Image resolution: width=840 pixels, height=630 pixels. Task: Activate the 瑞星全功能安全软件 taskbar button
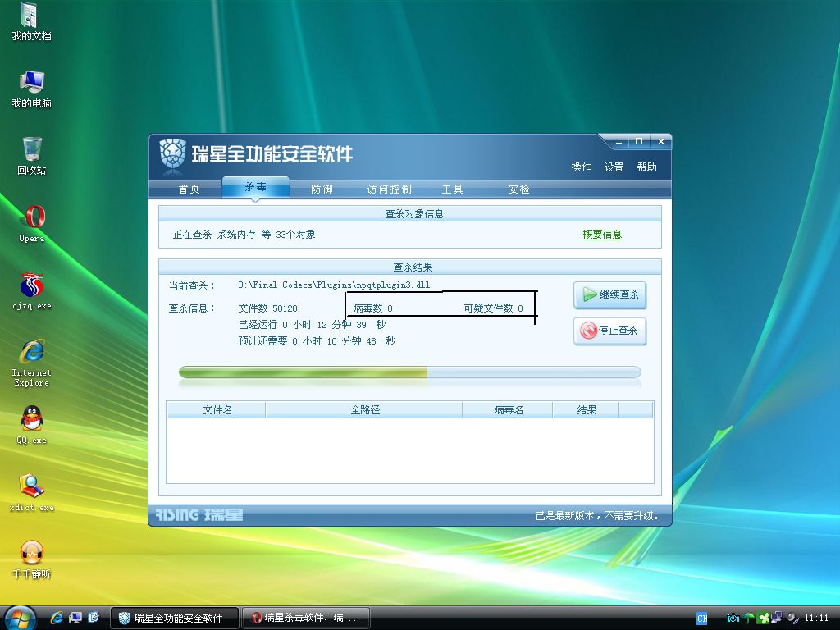coord(174,619)
